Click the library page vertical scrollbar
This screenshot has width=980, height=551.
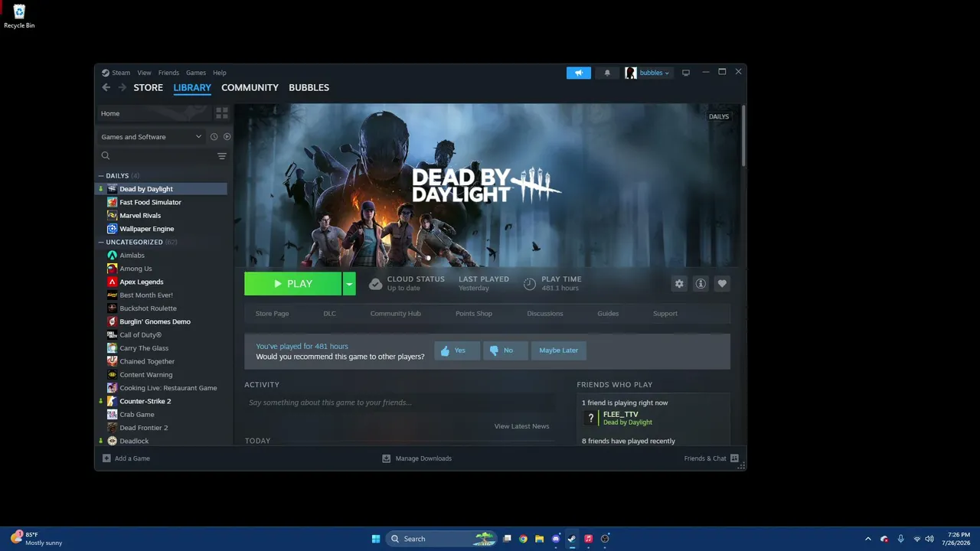[x=743, y=135]
